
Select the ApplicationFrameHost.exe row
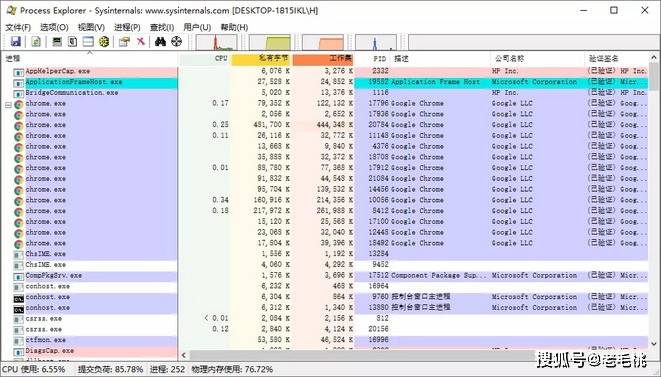pyautogui.click(x=330, y=82)
